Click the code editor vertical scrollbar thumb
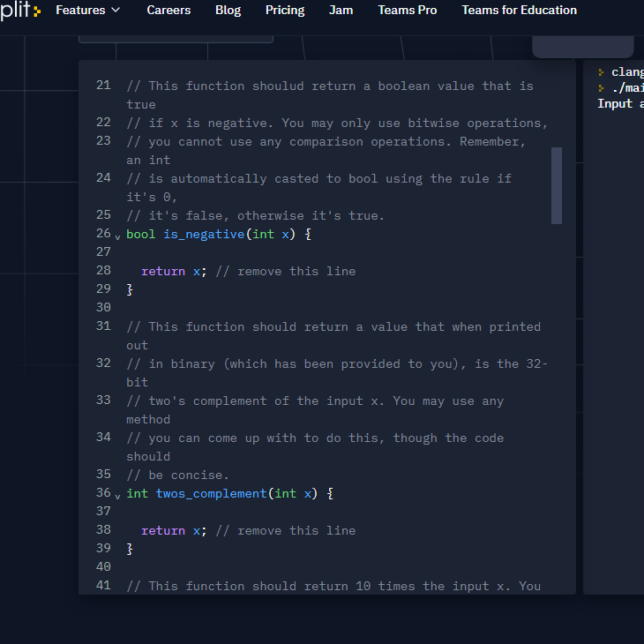 [556, 185]
